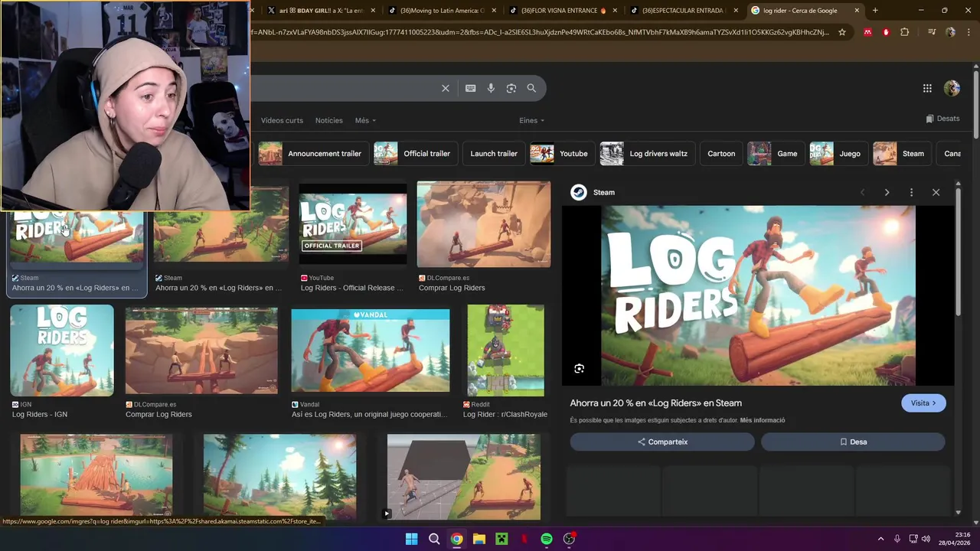
Task: Select Log drivers waltz chip
Action: tap(648, 153)
